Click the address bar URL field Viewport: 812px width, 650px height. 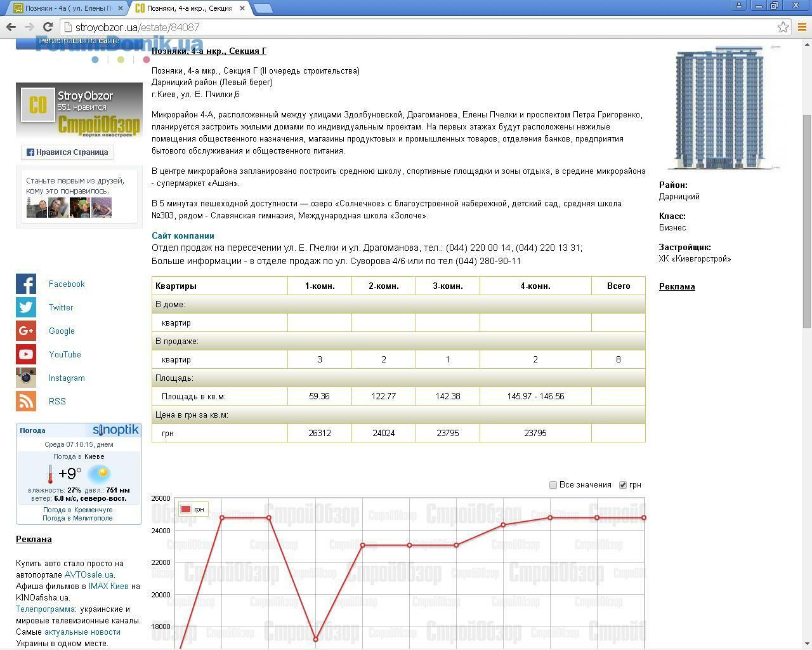point(419,27)
